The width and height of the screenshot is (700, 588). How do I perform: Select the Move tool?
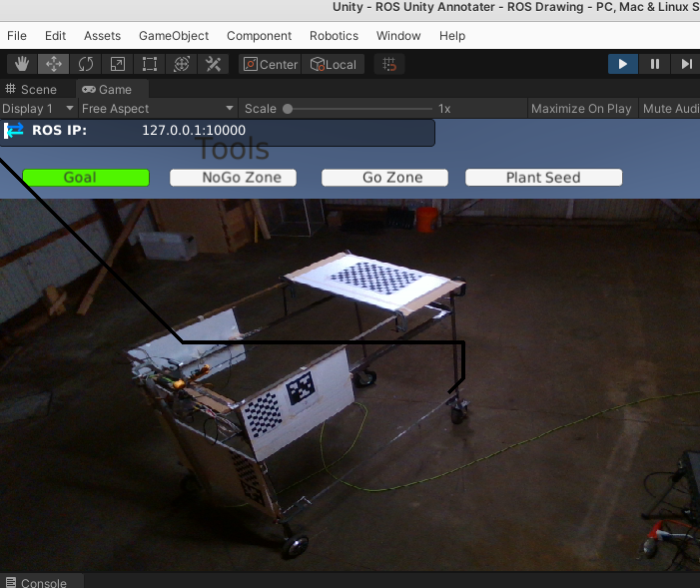54,64
